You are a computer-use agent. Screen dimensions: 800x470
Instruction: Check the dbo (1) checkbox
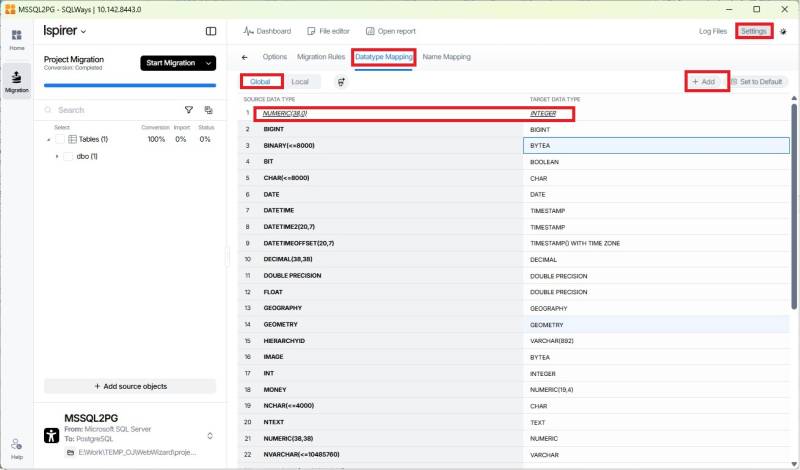click(x=68, y=156)
